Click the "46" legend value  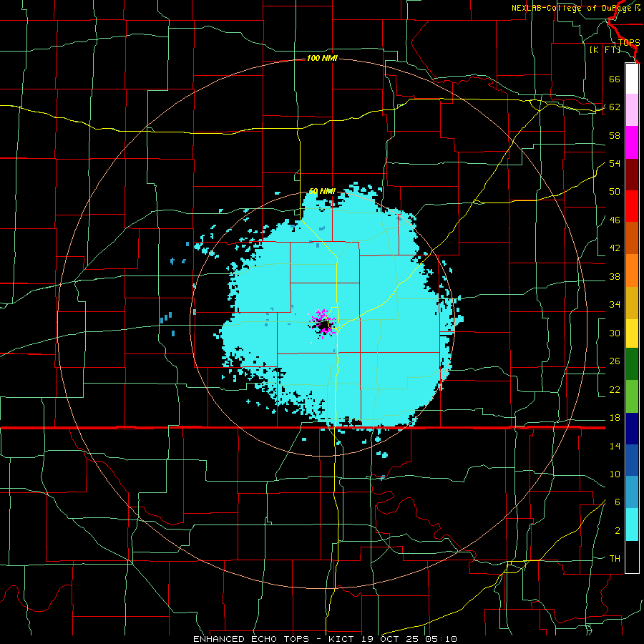pyautogui.click(x=615, y=220)
